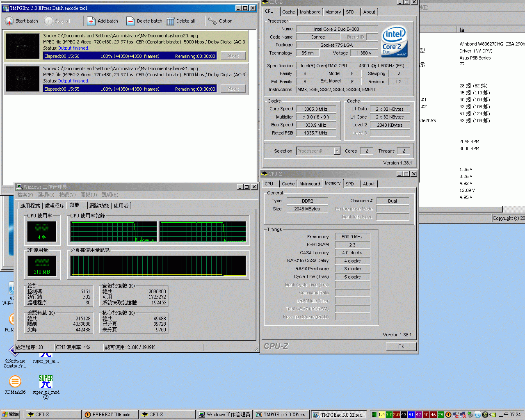Switch to About tab in upper CPU-Z
The width and height of the screenshot is (525, 420).
point(369,12)
